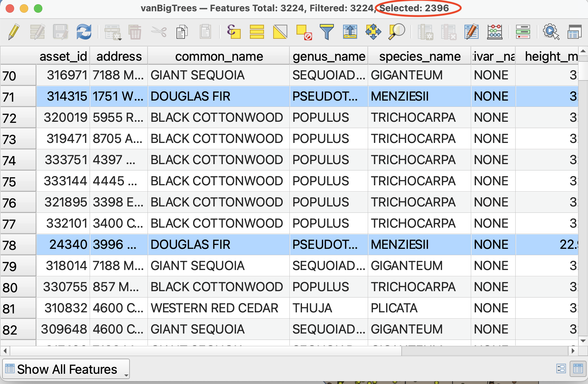Invert the feature selection

click(x=280, y=32)
